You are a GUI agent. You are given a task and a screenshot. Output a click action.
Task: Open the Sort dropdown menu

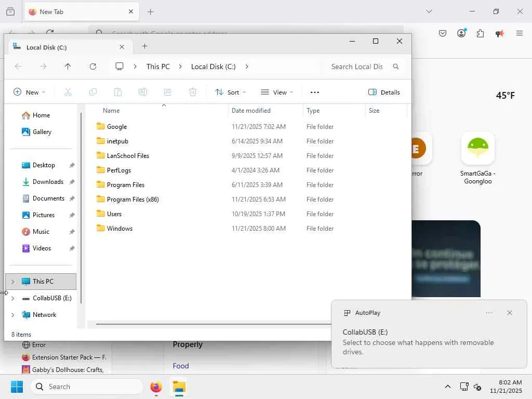pyautogui.click(x=230, y=92)
